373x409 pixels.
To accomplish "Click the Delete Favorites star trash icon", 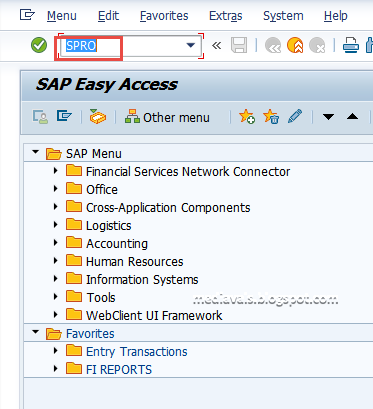I will 271,117.
